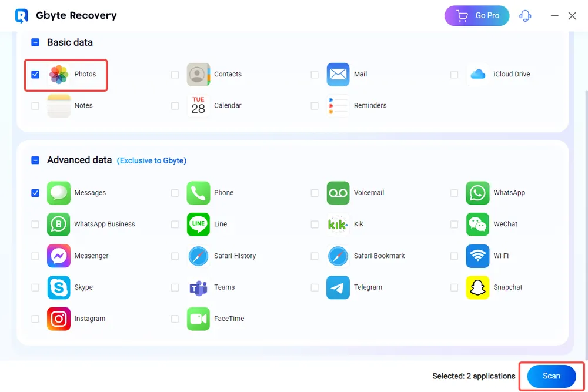Screen dimensions: 588x392
Task: Click the Photos app icon
Action: 59,74
